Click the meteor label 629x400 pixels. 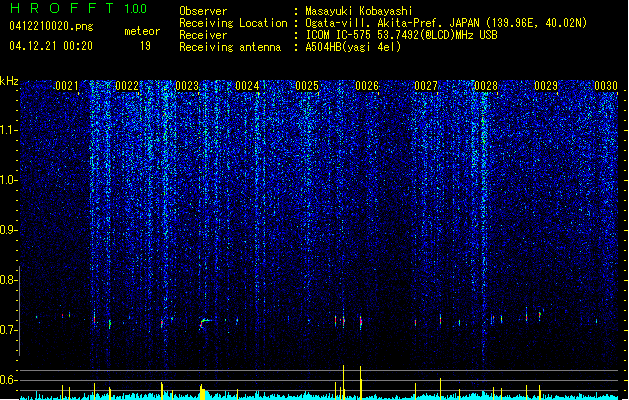click(x=142, y=31)
